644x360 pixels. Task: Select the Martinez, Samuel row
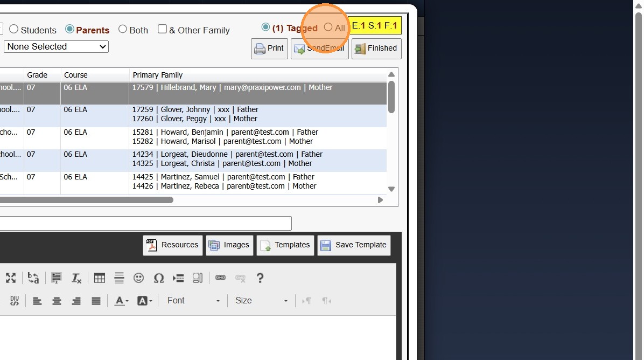(x=193, y=183)
